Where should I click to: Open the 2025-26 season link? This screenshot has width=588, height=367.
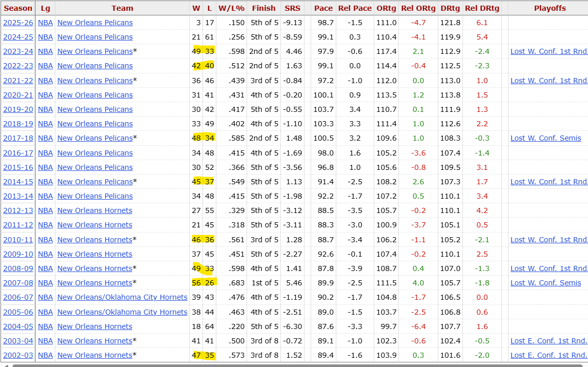pyautogui.click(x=18, y=23)
